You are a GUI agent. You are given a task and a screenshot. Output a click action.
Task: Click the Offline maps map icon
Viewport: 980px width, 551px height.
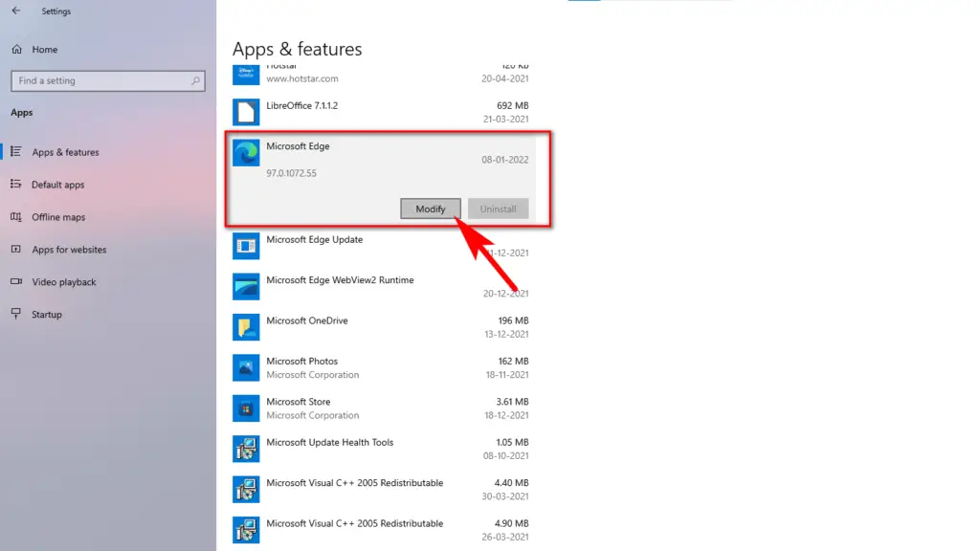16,217
